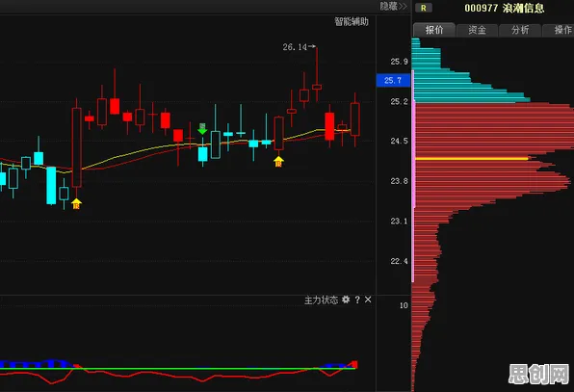The width and height of the screenshot is (574, 392).
Task: Click the 23.8 price axis label
Action: [x=399, y=181]
